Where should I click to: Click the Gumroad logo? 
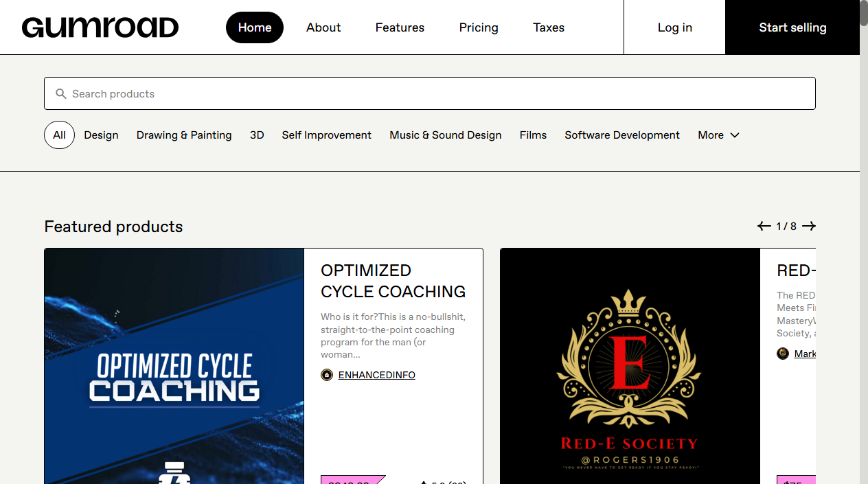(x=100, y=27)
